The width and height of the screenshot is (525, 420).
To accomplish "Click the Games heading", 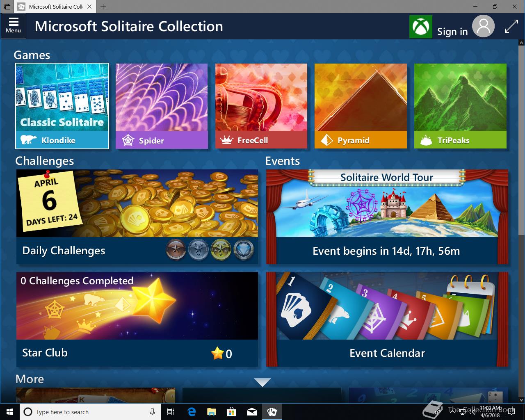I will tap(32, 55).
